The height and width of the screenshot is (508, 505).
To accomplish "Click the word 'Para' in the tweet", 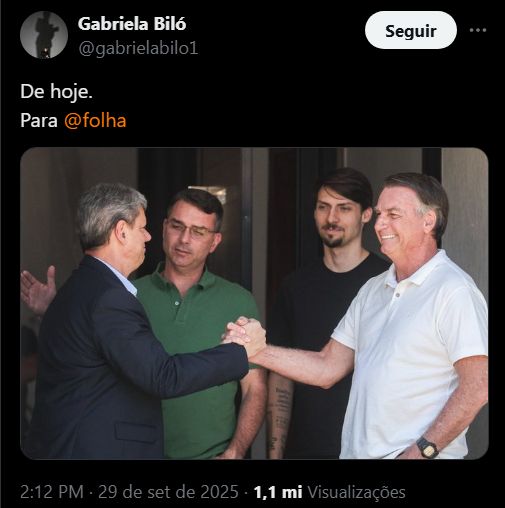I will click(39, 120).
